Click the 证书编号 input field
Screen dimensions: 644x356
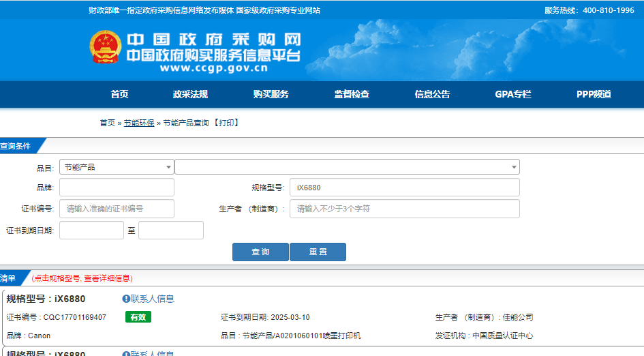(117, 209)
